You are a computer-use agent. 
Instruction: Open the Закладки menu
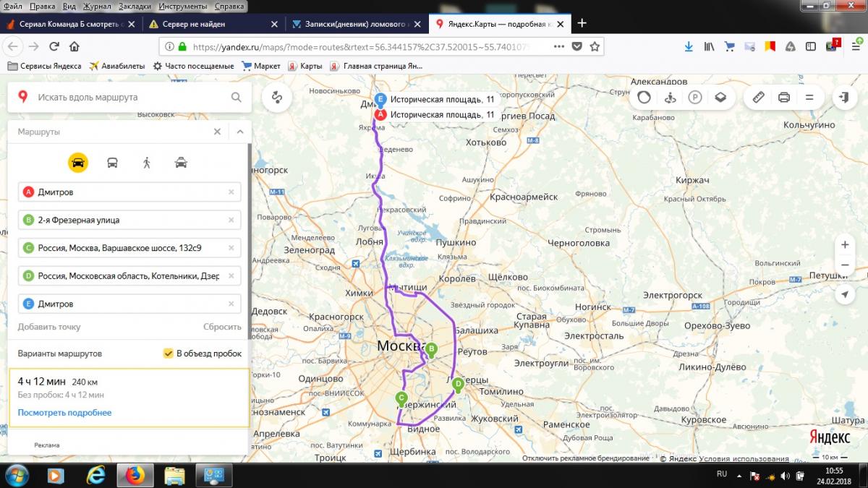click(x=135, y=5)
